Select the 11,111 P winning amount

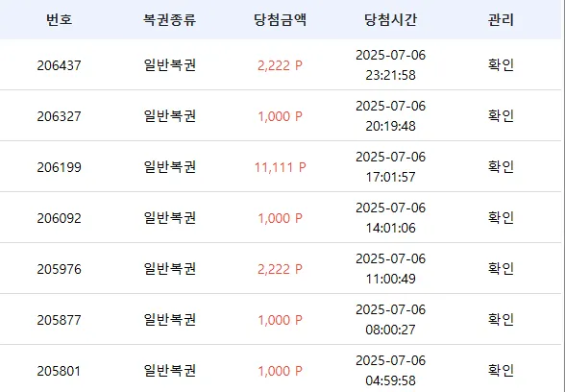[280, 167]
